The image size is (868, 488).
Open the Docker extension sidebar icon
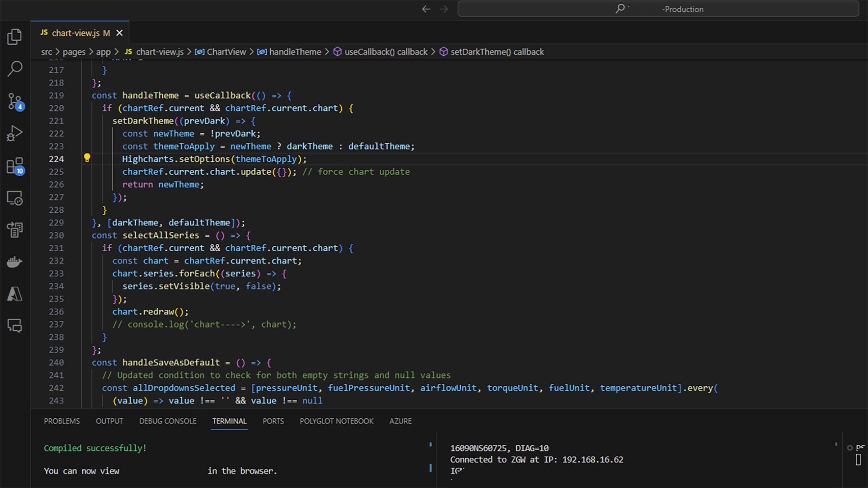pyautogui.click(x=15, y=262)
